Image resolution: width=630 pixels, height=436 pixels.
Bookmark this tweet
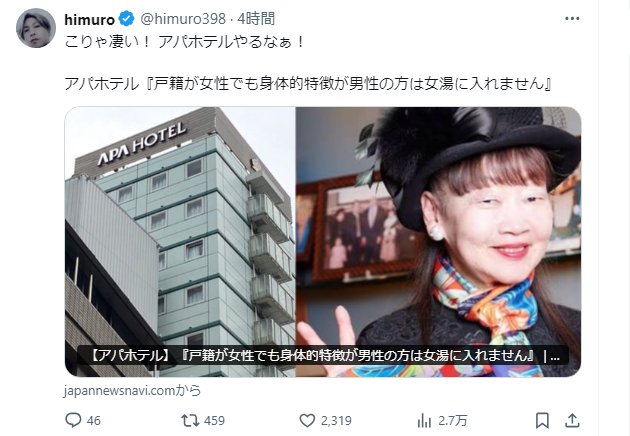[542, 420]
